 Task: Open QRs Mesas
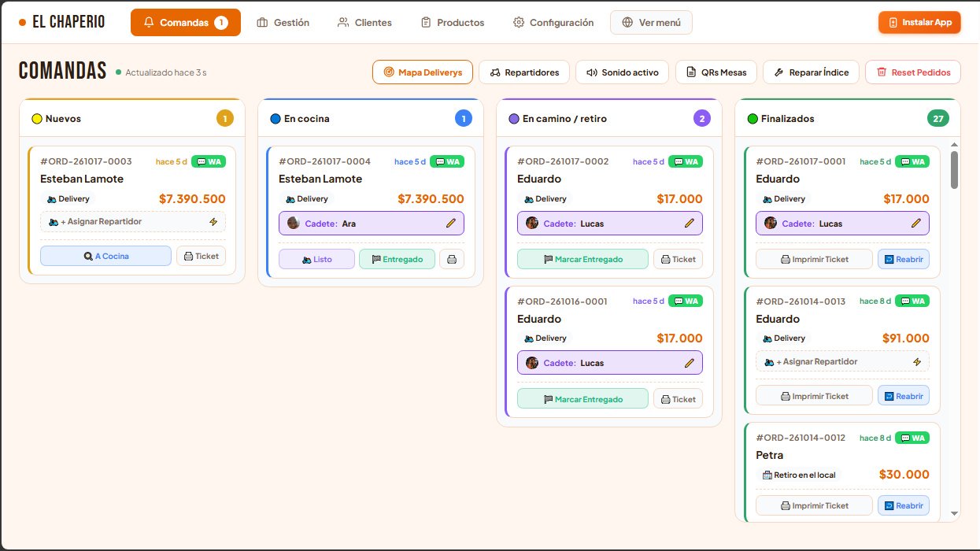tap(716, 72)
